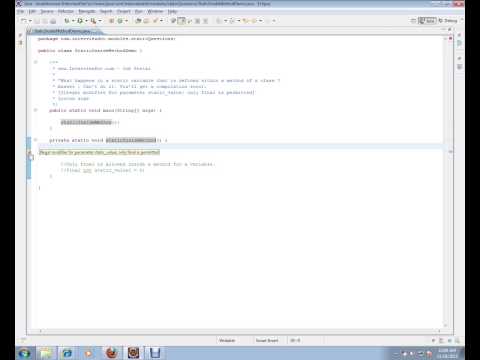
Task: Click the Open Type toolbar icon
Action: (x=138, y=21)
